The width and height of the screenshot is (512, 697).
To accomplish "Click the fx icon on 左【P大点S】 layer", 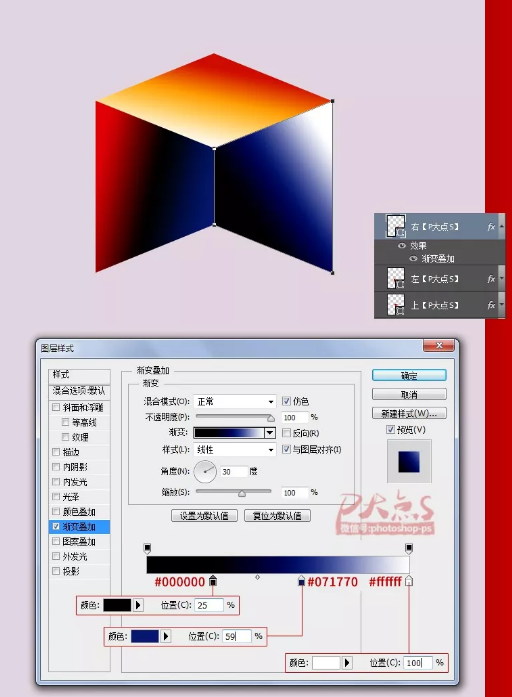I will 491,279.
